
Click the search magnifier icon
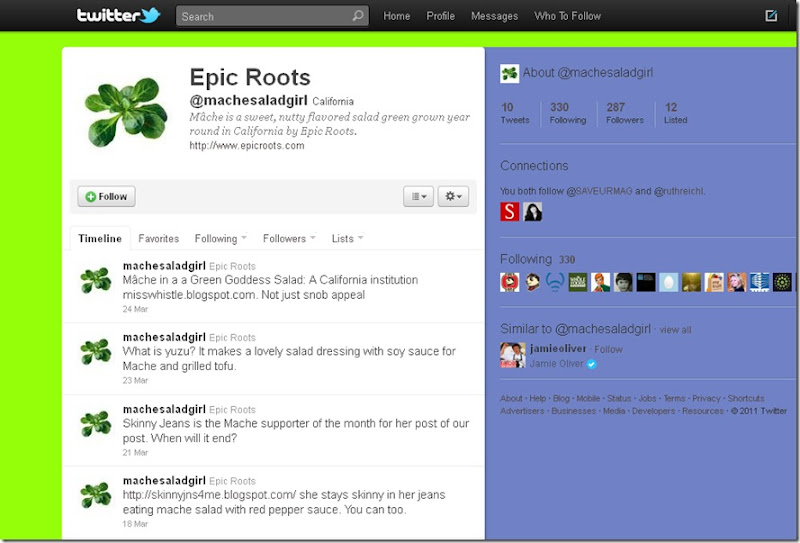coord(358,16)
